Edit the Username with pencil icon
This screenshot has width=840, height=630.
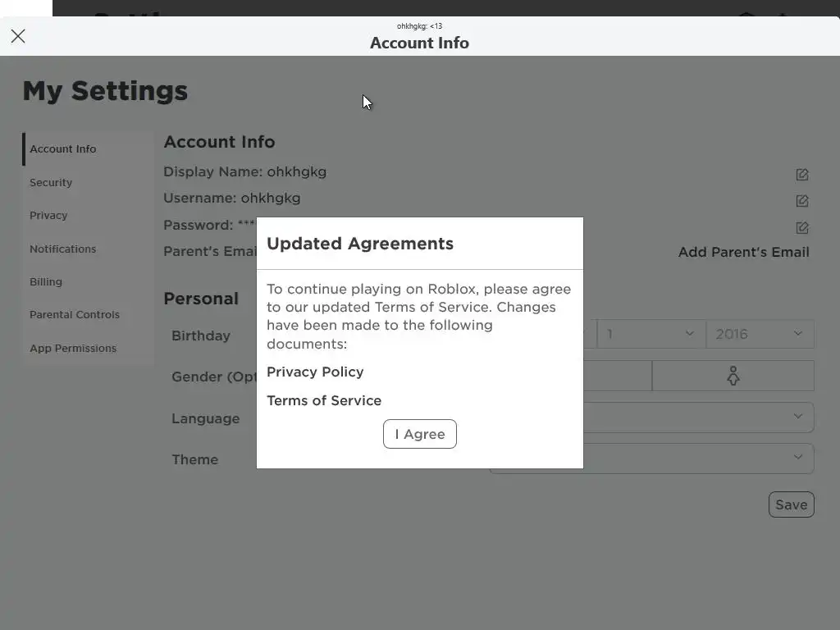click(x=802, y=201)
